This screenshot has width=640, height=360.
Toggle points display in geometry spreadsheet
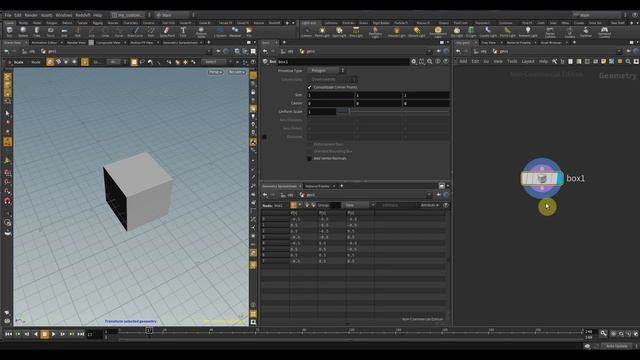tap(293, 205)
